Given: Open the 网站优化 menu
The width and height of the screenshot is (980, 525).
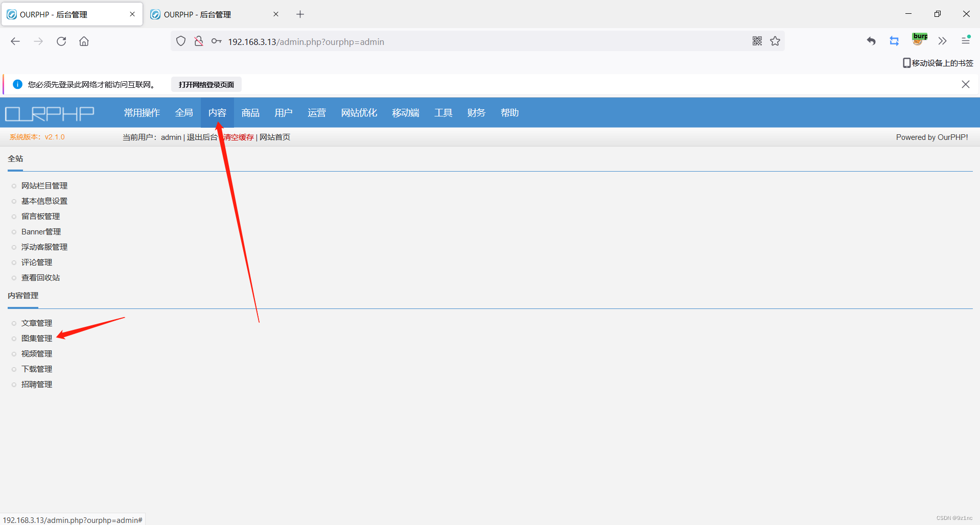Looking at the screenshot, I should [x=359, y=113].
